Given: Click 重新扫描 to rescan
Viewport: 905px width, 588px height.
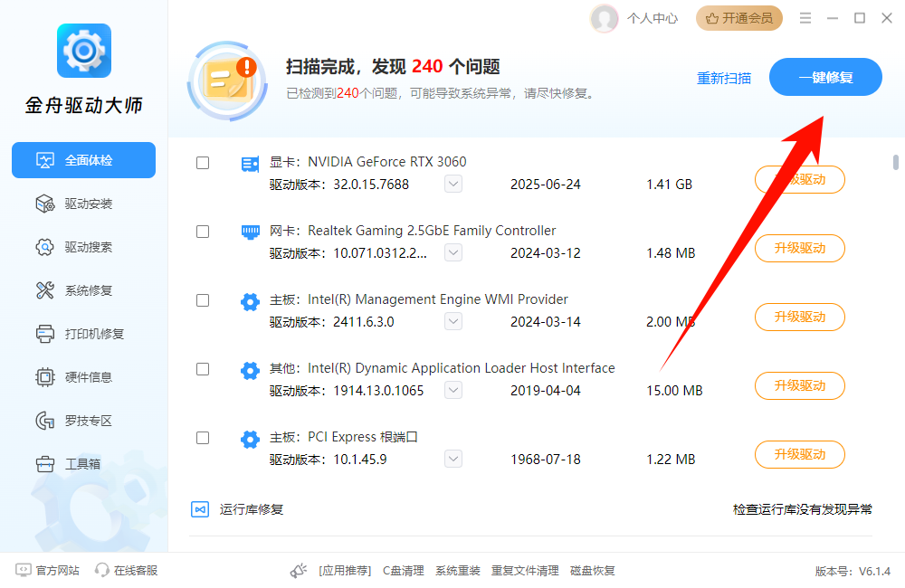Looking at the screenshot, I should (724, 79).
